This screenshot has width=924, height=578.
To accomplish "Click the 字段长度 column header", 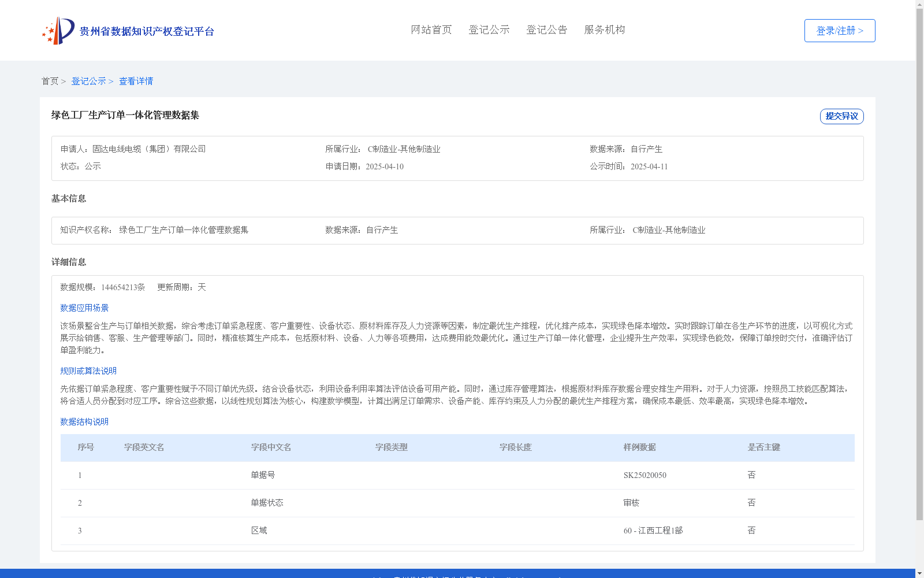I will pyautogui.click(x=516, y=447).
